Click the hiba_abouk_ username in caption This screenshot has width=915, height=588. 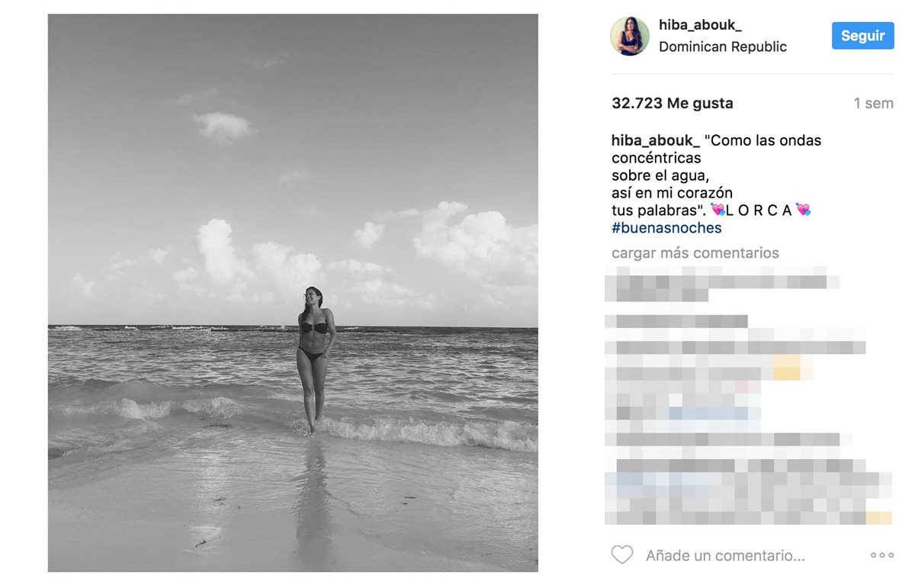click(656, 140)
